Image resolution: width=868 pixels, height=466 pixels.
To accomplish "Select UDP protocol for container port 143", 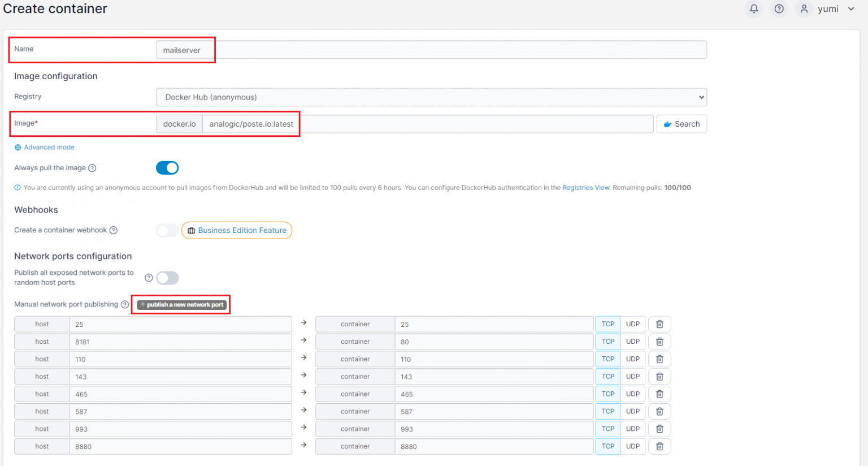I will pos(632,376).
